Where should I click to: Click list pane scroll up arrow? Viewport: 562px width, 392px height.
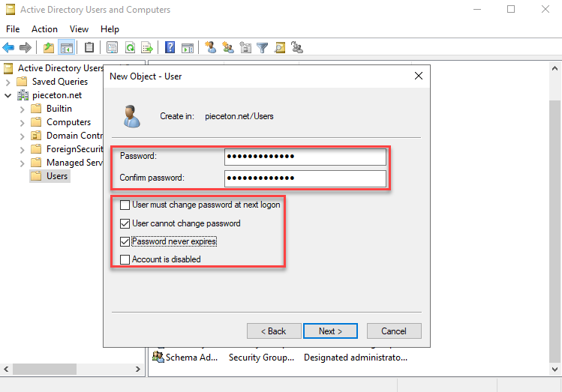554,68
